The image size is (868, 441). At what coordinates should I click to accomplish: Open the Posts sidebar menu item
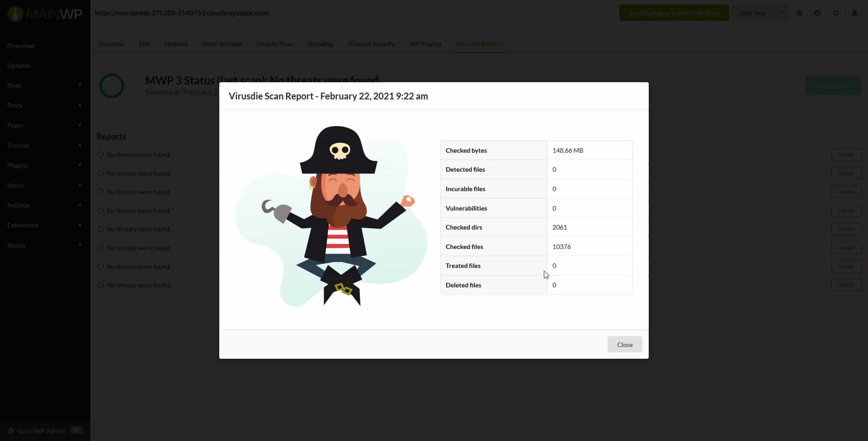[x=15, y=105]
